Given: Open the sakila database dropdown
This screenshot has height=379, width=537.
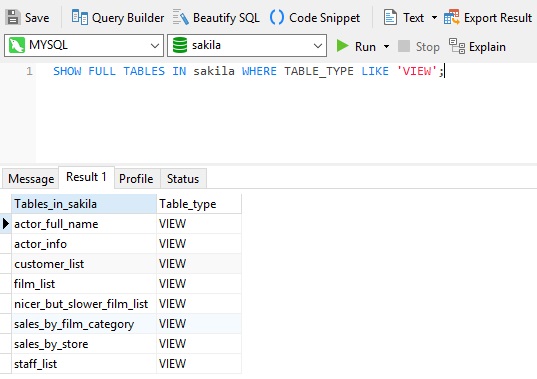Looking at the screenshot, I should click(x=247, y=45).
